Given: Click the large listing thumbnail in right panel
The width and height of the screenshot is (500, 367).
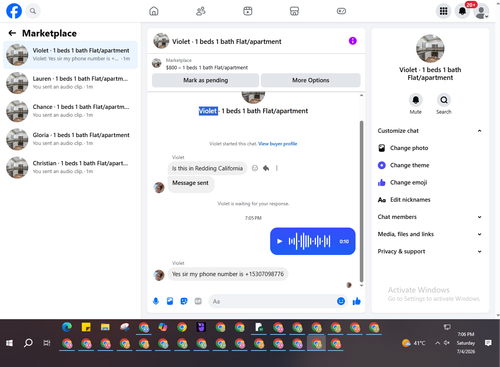Looking at the screenshot, I should (x=430, y=49).
